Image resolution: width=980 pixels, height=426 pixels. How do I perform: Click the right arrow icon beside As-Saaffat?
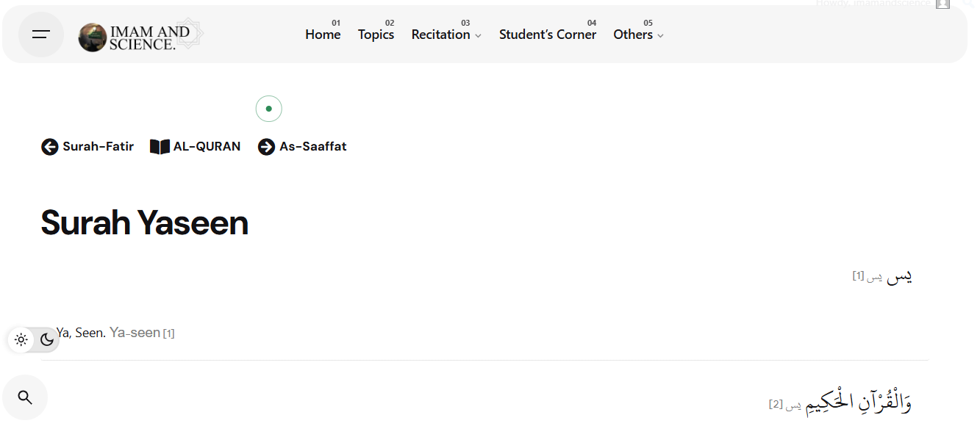[x=266, y=147]
